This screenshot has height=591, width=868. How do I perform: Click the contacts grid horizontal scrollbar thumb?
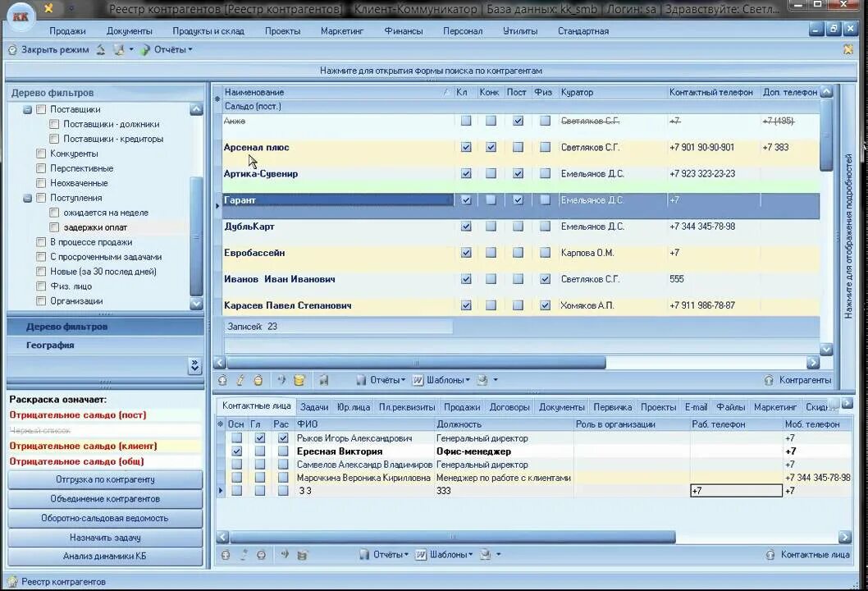[453, 537]
